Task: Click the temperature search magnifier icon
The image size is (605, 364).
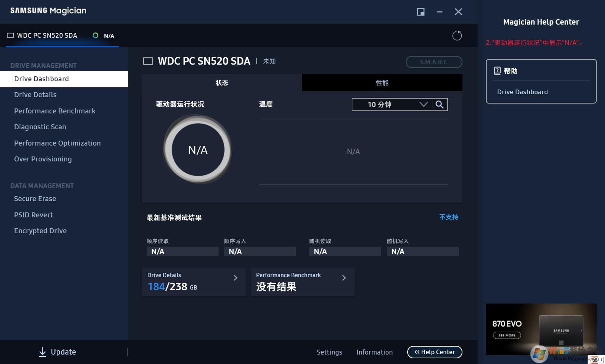Action: (439, 104)
